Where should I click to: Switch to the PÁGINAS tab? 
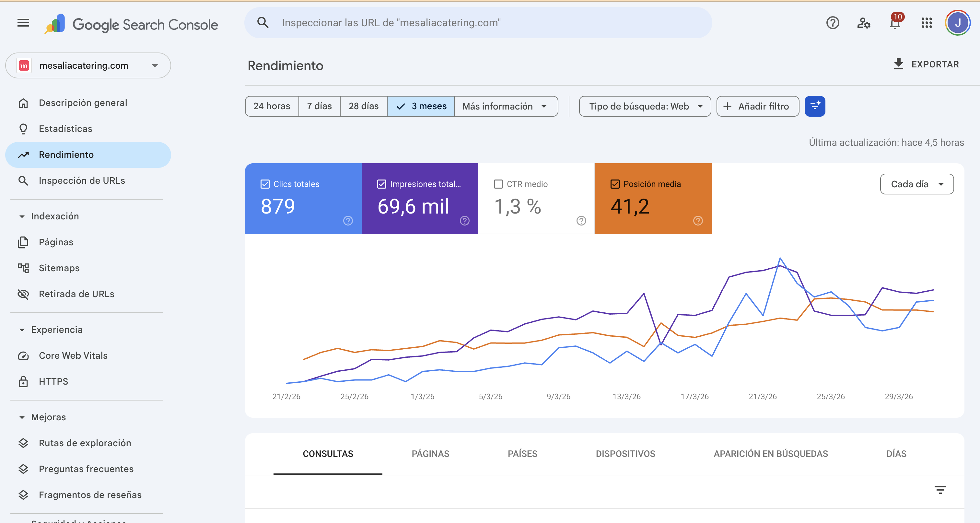(430, 453)
